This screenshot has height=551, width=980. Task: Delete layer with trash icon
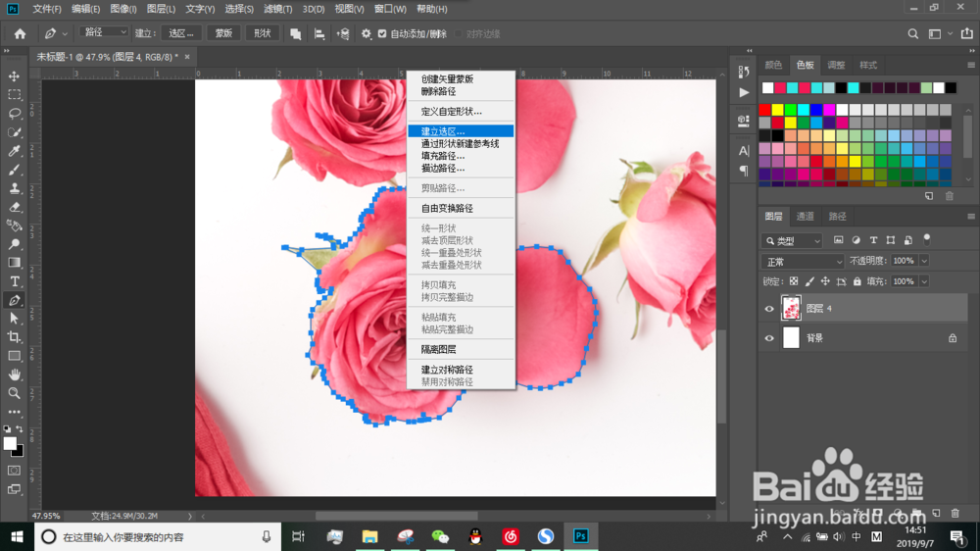(955, 514)
